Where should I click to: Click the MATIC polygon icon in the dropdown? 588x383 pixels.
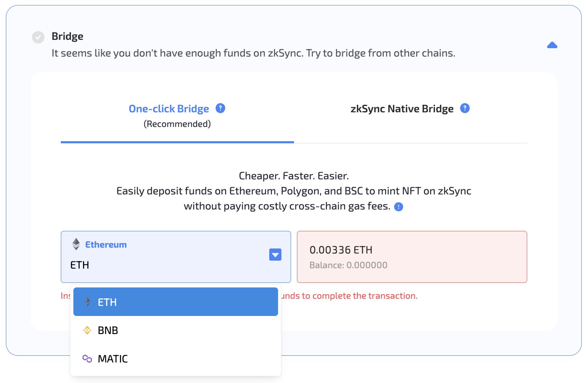pos(87,359)
